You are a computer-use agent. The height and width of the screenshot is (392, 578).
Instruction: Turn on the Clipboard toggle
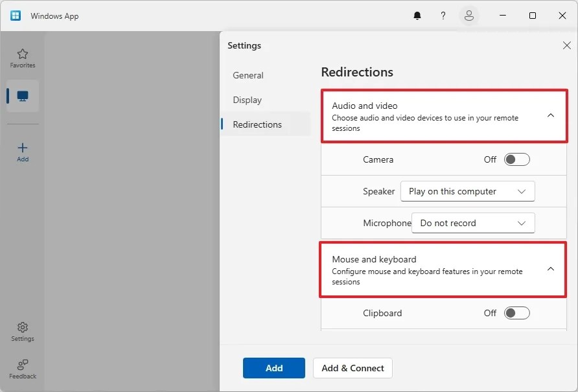tap(516, 313)
